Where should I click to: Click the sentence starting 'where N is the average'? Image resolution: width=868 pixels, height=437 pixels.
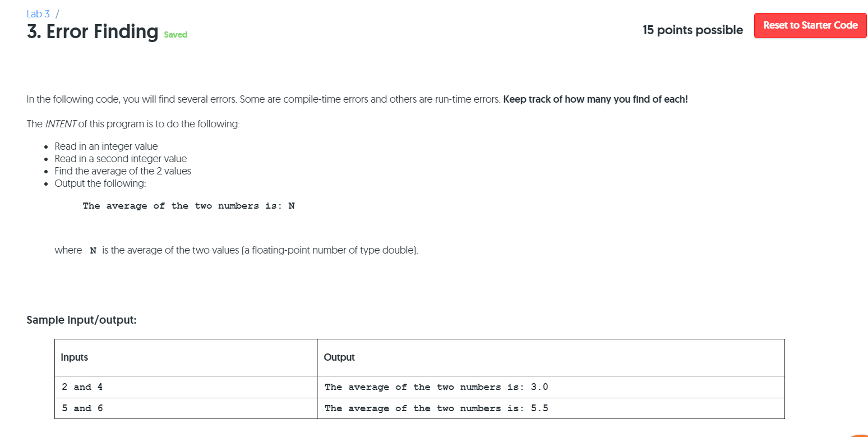click(236, 250)
